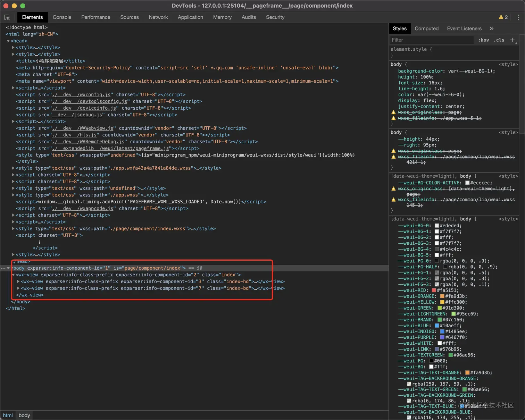Select the closing html tag row

[16, 308]
